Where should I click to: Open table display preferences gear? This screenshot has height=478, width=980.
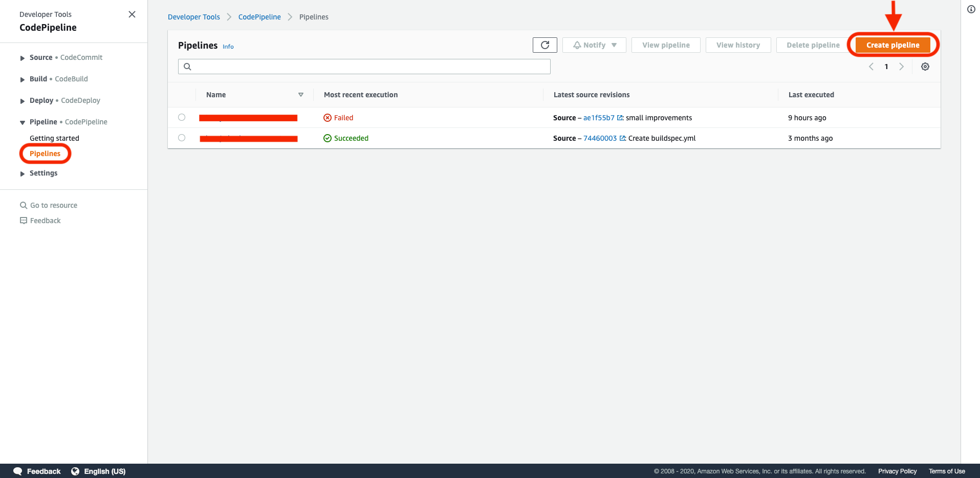925,66
